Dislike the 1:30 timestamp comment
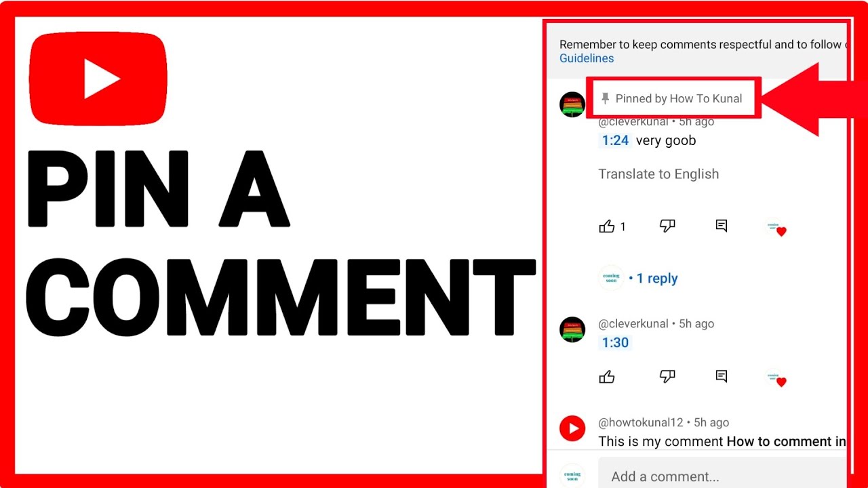The height and width of the screenshot is (488, 868). click(667, 376)
